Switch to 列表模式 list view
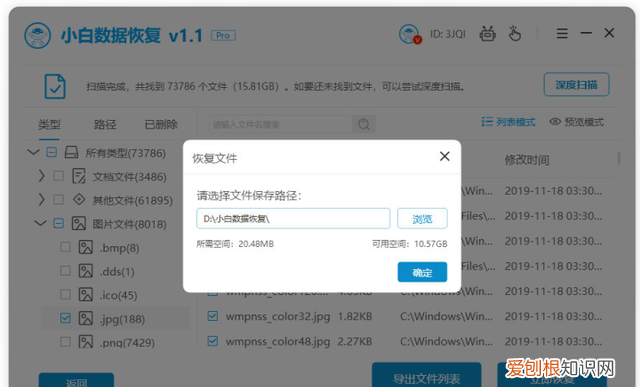 point(508,122)
